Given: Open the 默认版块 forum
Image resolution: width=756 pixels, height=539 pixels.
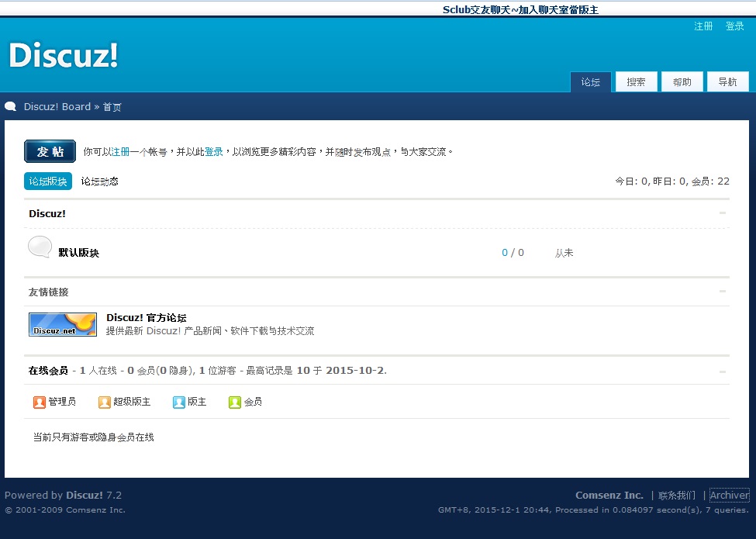Looking at the screenshot, I should [x=78, y=253].
